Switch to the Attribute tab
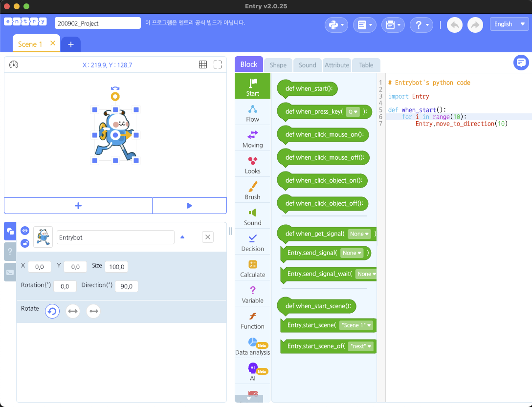This screenshot has width=532, height=407. 337,65
